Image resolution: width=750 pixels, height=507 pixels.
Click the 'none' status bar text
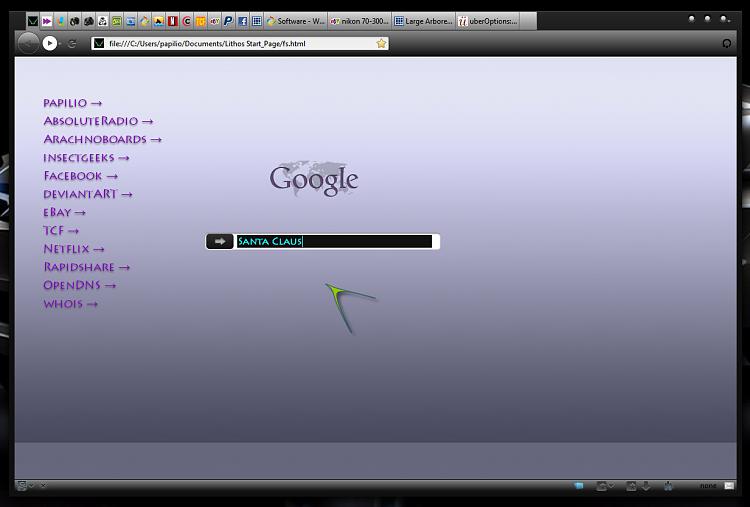(x=708, y=486)
